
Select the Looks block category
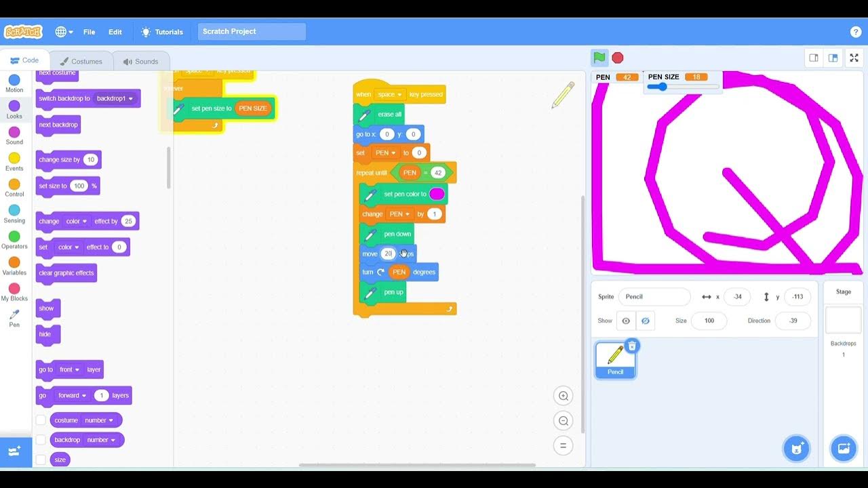(14, 110)
